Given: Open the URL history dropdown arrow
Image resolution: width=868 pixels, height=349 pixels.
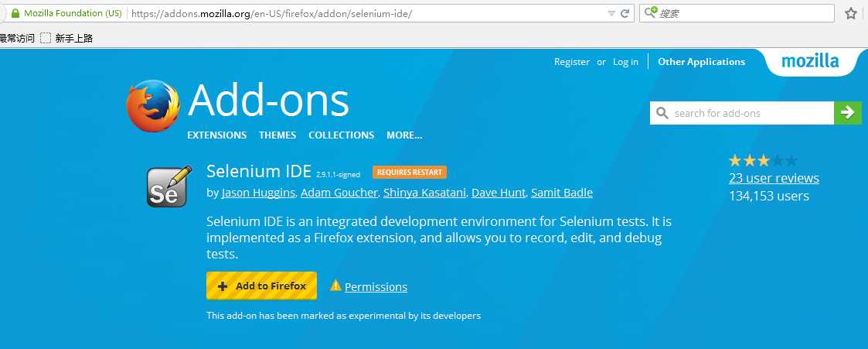Looking at the screenshot, I should click(x=611, y=13).
